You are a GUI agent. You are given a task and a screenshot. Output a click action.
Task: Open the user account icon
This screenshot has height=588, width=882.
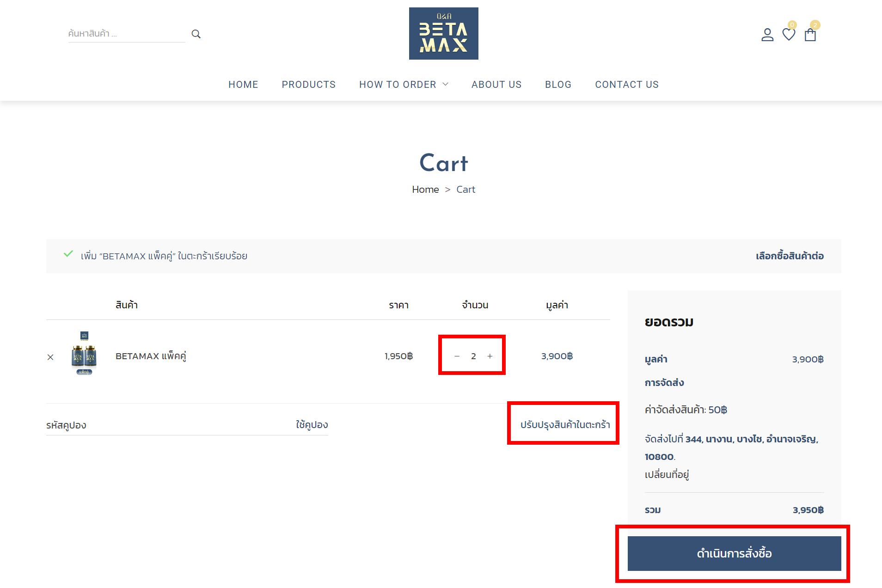click(x=767, y=35)
